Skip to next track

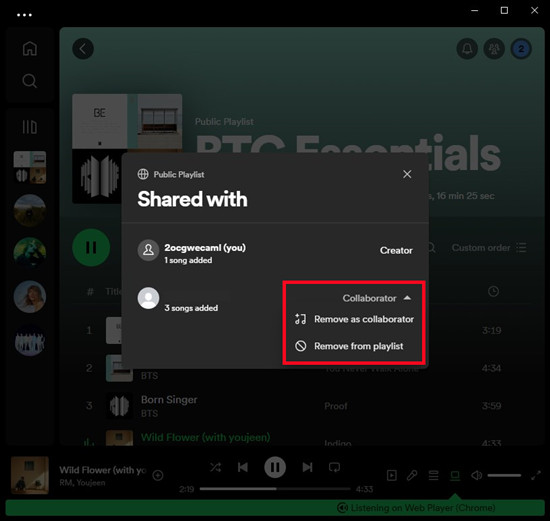[x=307, y=467]
